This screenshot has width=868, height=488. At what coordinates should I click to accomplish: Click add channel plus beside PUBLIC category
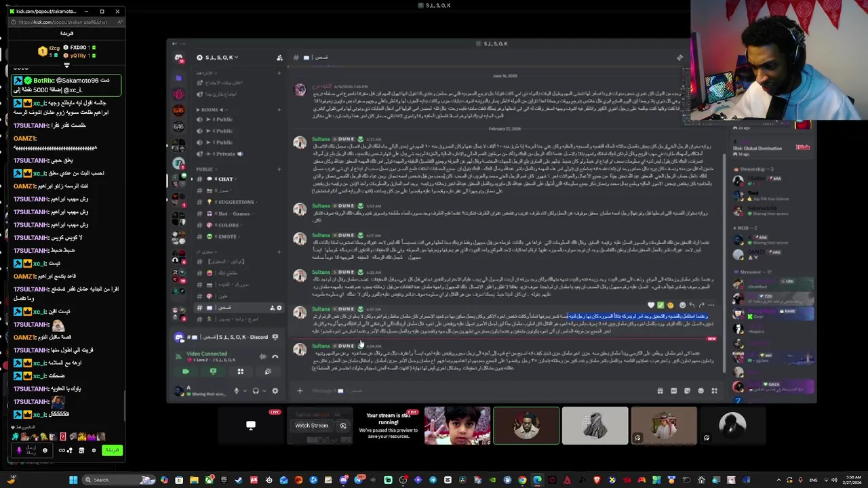tap(279, 169)
